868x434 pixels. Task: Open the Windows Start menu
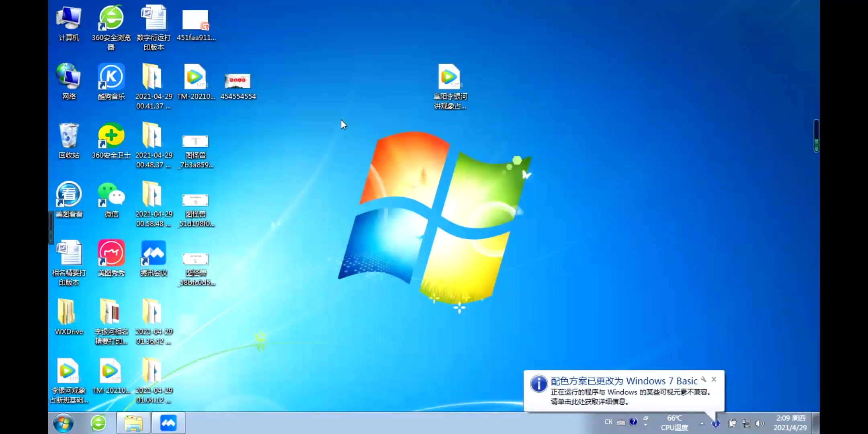pos(63,423)
